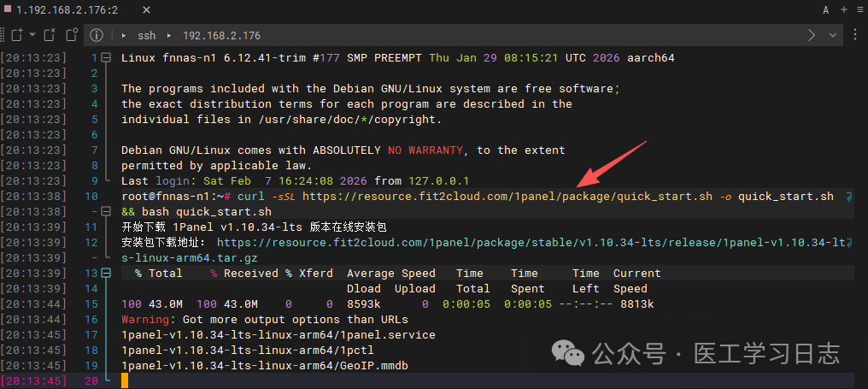Click the 192.168.2.176 breadcrumb host
This screenshot has width=868, height=389.
pos(221,36)
